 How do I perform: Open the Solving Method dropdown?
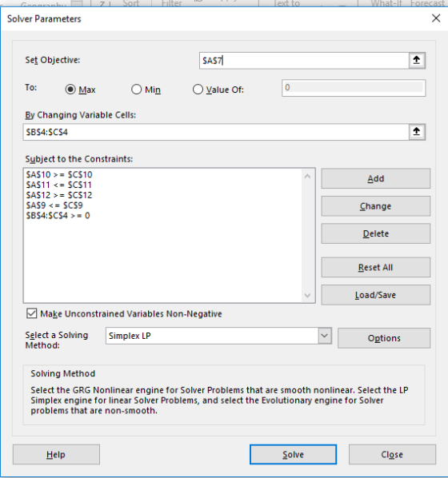coord(325,336)
